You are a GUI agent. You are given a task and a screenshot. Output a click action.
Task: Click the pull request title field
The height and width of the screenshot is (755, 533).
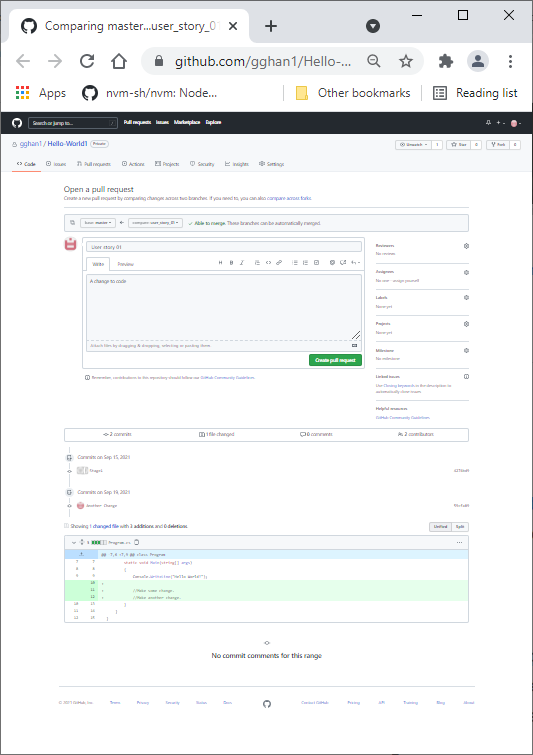(224, 247)
